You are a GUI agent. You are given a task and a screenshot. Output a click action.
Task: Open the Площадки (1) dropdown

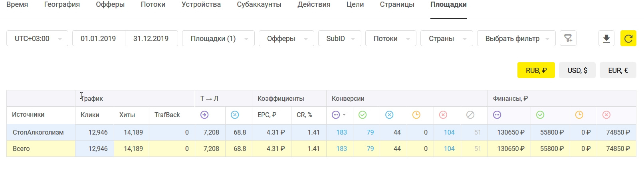218,39
